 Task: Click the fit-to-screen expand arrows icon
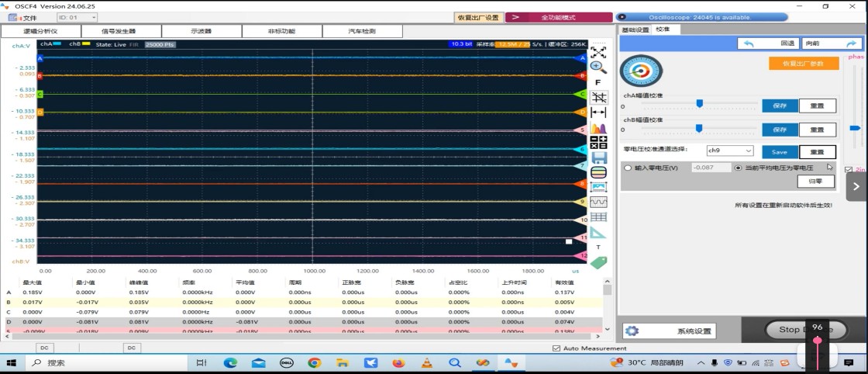(598, 52)
